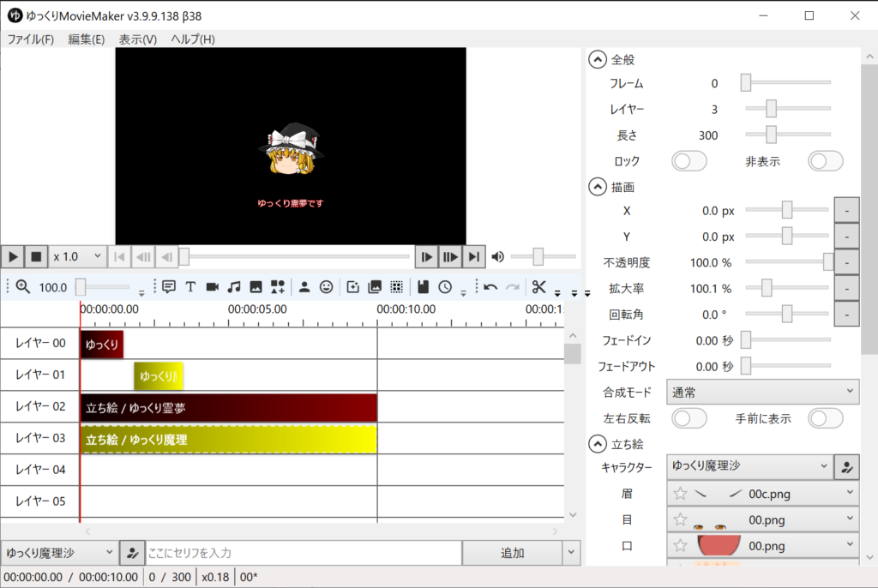Undo the last action
This screenshot has height=588, width=878.
(490, 287)
